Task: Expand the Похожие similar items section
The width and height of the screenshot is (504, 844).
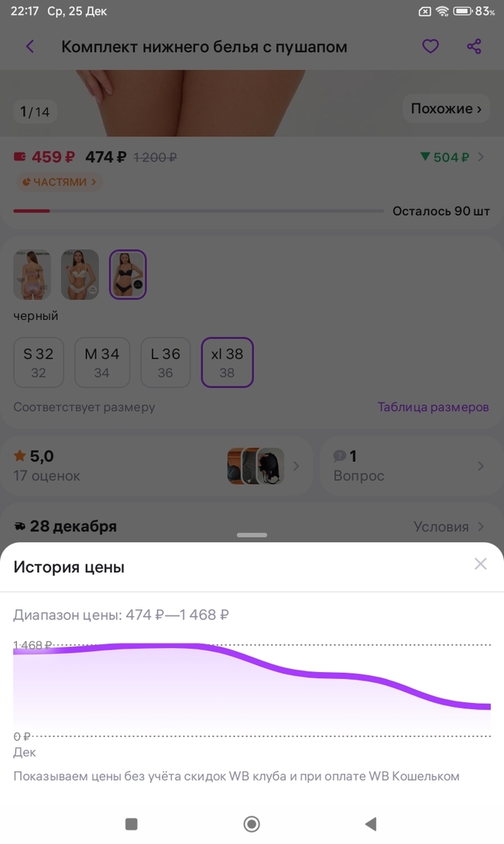Action: [x=447, y=108]
